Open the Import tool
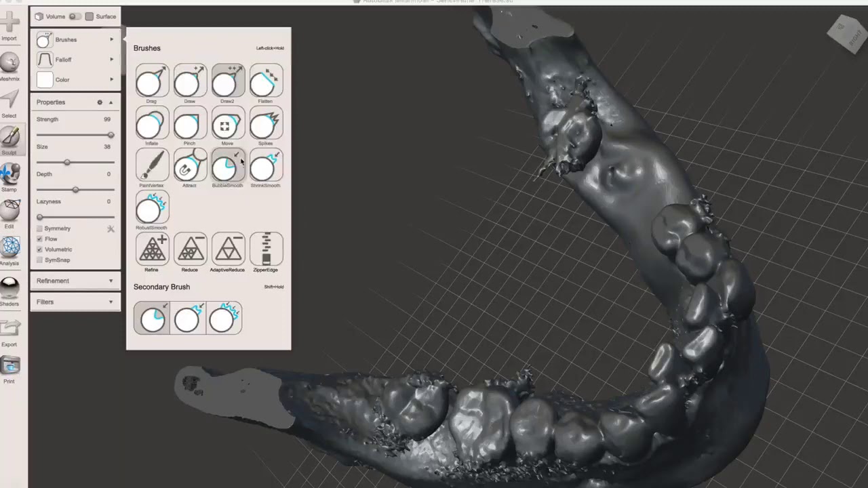868x488 pixels. point(9,26)
